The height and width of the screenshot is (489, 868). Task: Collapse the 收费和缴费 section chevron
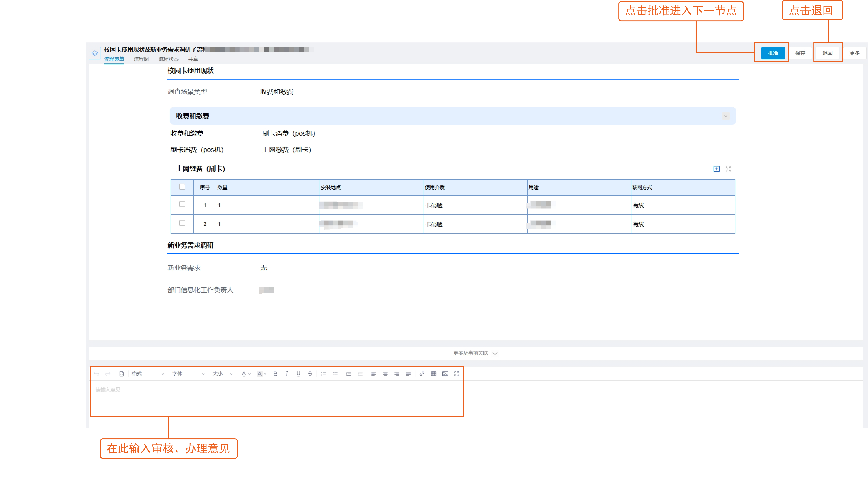pyautogui.click(x=726, y=116)
